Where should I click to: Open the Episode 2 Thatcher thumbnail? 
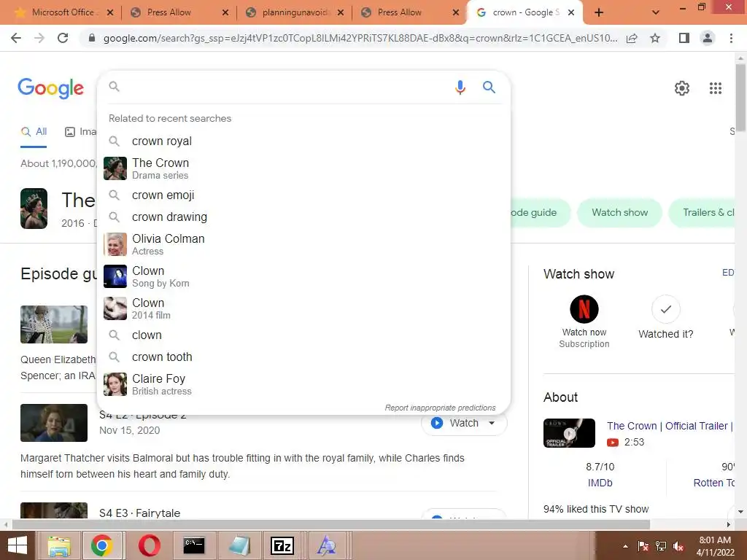[x=54, y=423]
